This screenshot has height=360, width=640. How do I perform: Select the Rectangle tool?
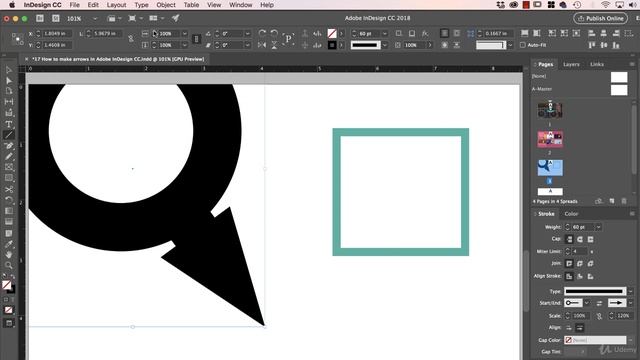pos(9,178)
